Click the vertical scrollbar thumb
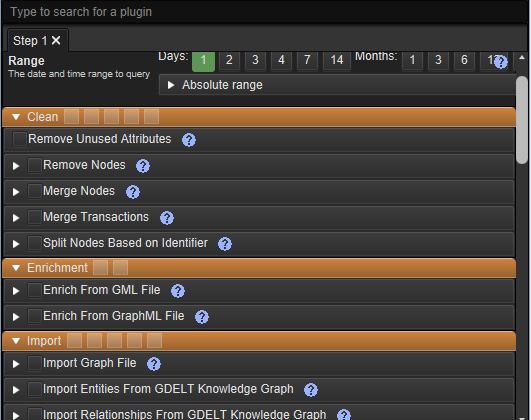 [x=523, y=120]
